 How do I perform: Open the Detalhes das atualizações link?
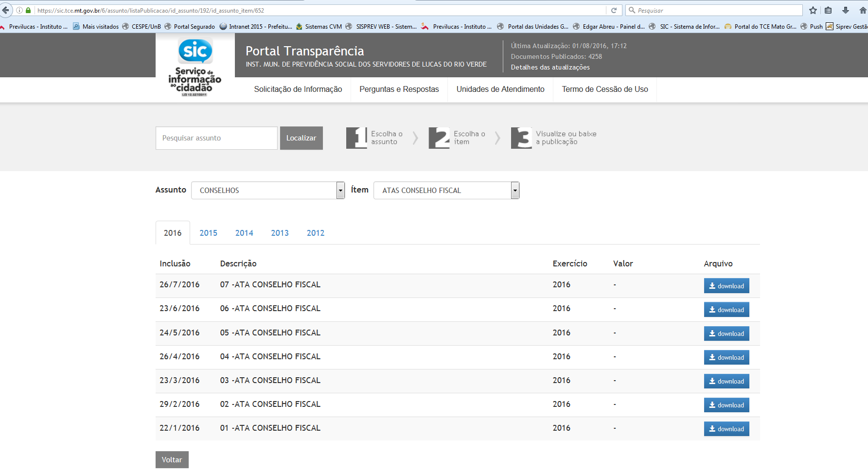click(550, 68)
